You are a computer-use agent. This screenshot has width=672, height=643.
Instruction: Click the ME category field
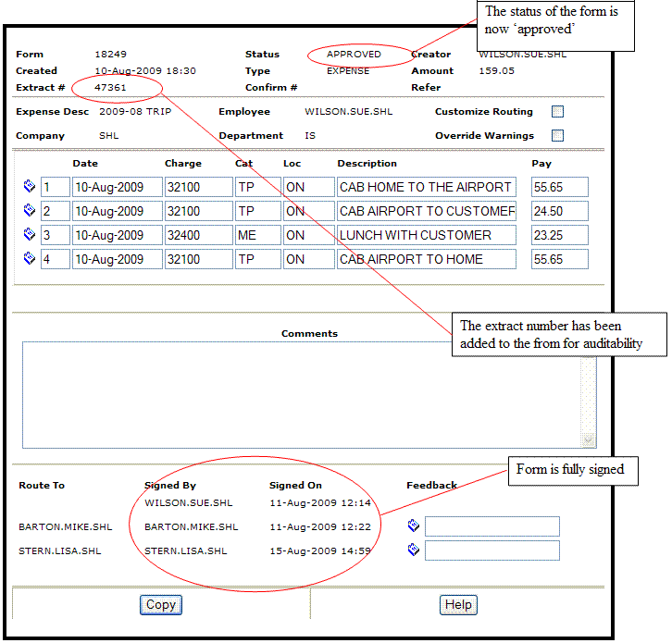click(258, 235)
